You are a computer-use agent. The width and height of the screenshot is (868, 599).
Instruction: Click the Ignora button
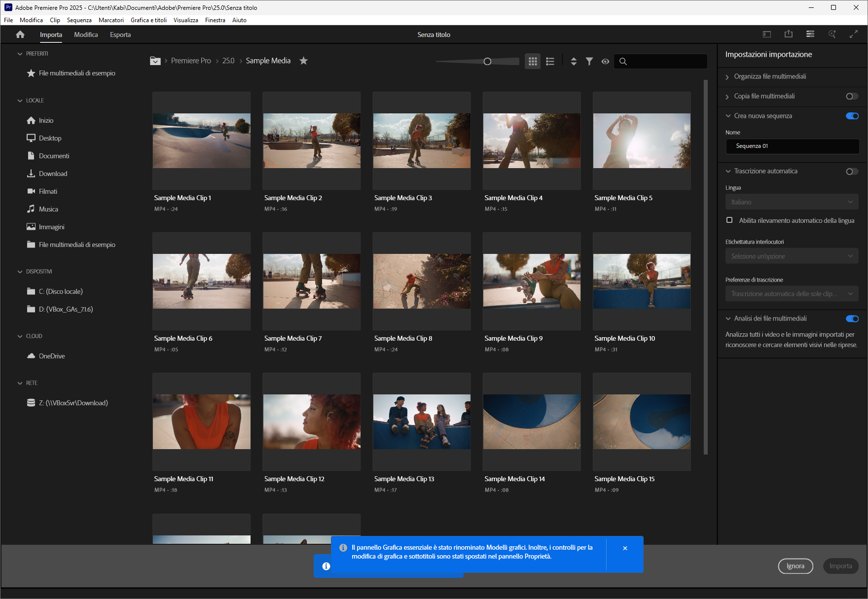795,566
